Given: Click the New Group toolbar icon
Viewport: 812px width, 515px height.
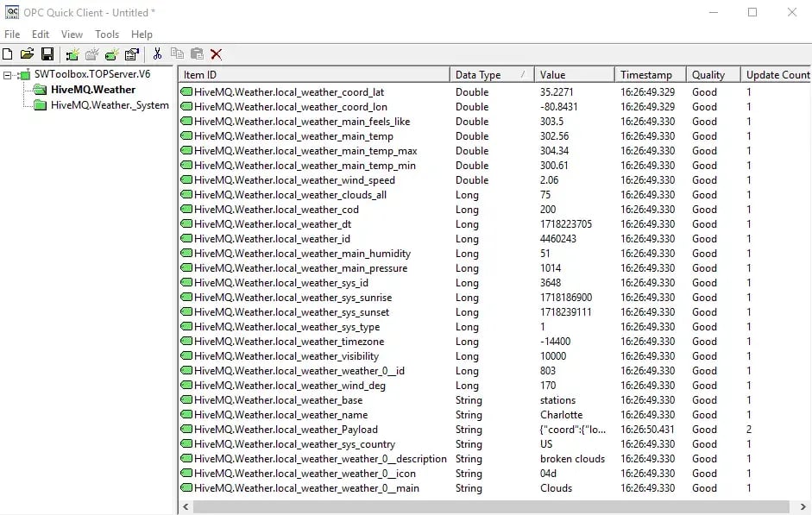Looking at the screenshot, I should pos(92,53).
